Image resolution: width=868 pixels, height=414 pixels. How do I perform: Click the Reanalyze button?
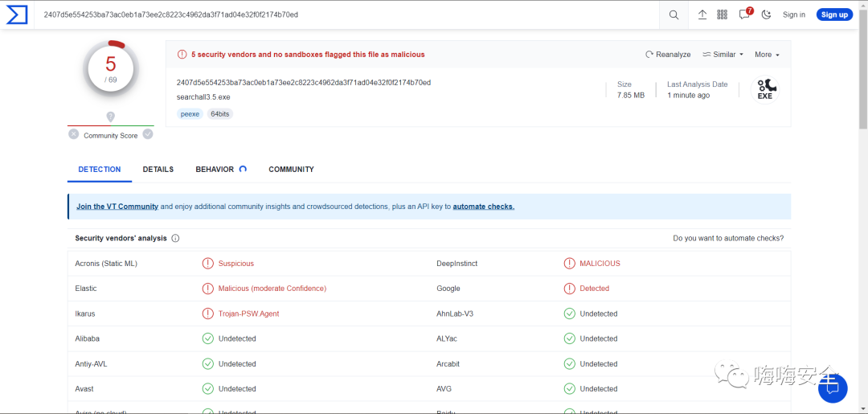click(x=668, y=54)
